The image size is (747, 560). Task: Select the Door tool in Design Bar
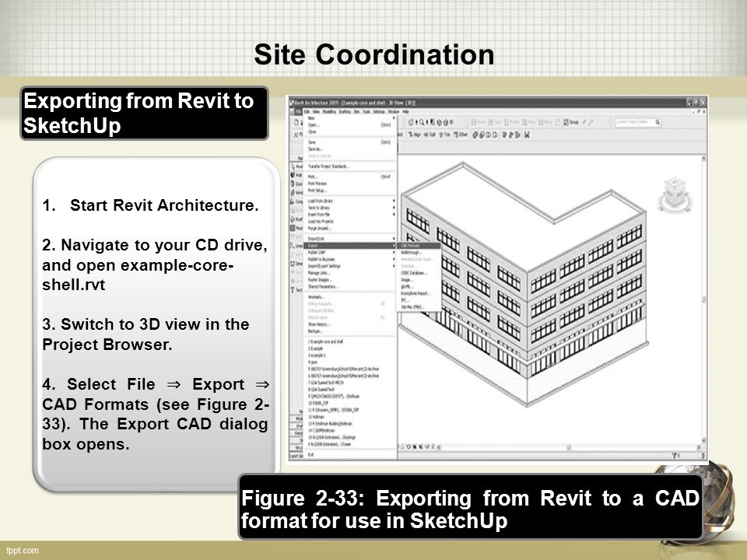tap(296, 184)
